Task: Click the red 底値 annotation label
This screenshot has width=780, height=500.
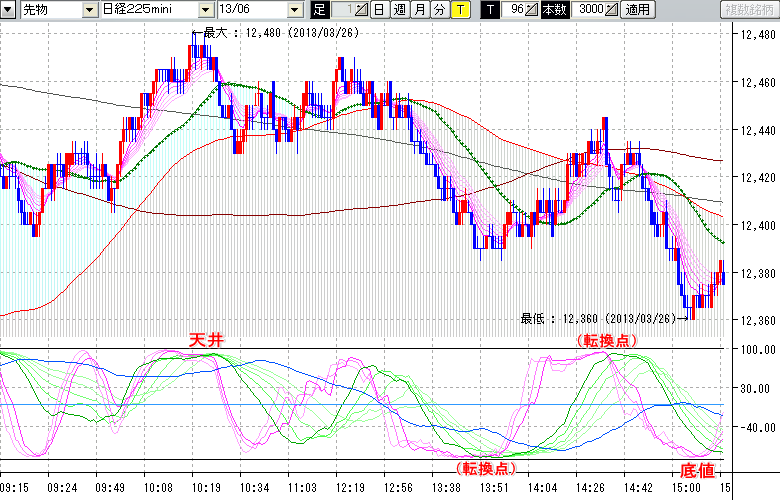Action: (x=698, y=470)
